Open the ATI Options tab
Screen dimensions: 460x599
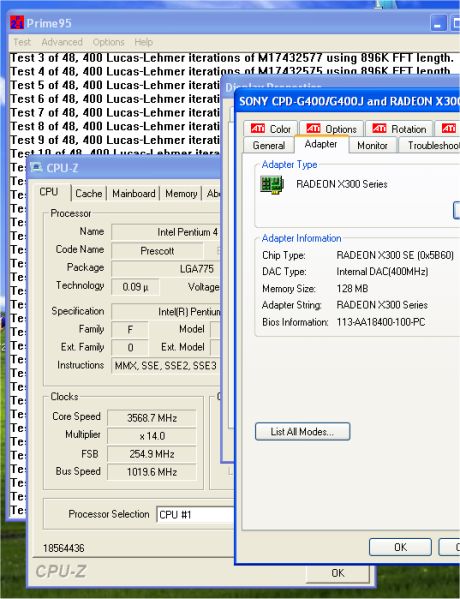[331, 129]
